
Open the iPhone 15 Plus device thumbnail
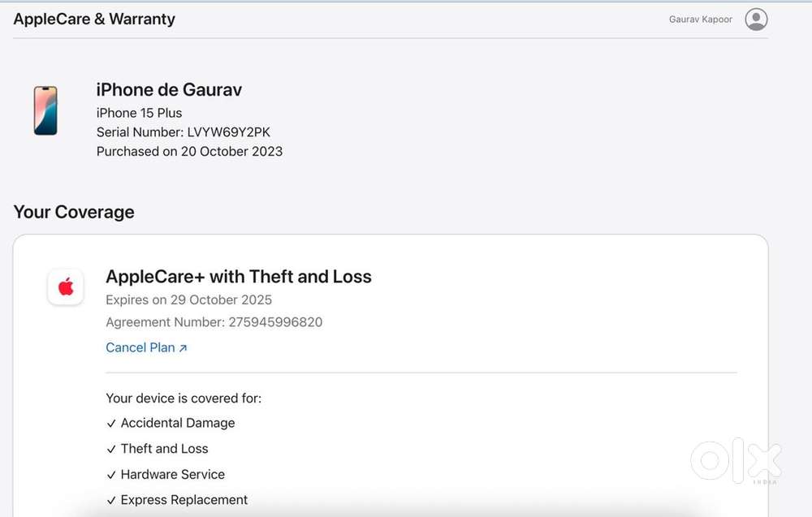point(45,110)
